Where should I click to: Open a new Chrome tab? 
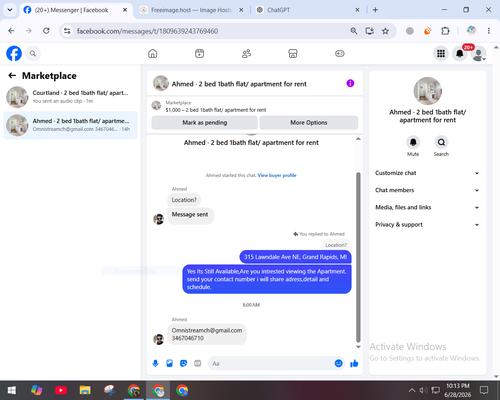(375, 10)
